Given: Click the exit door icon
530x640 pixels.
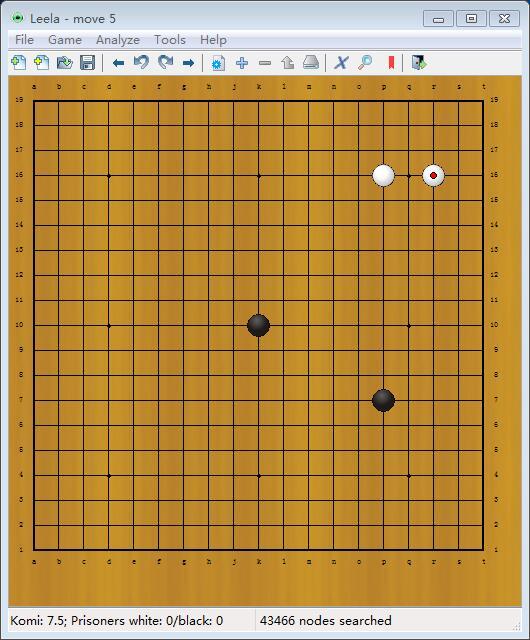Looking at the screenshot, I should [419, 63].
